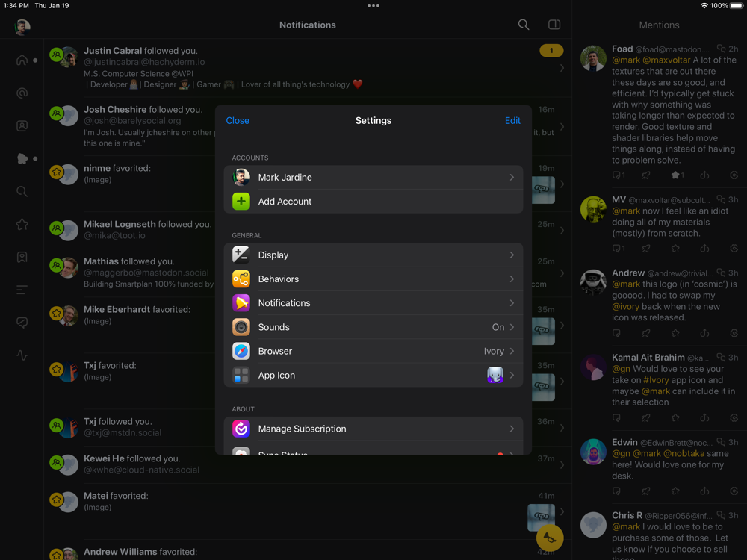
Task: Tap yellow badge showing 1
Action: [x=551, y=51]
